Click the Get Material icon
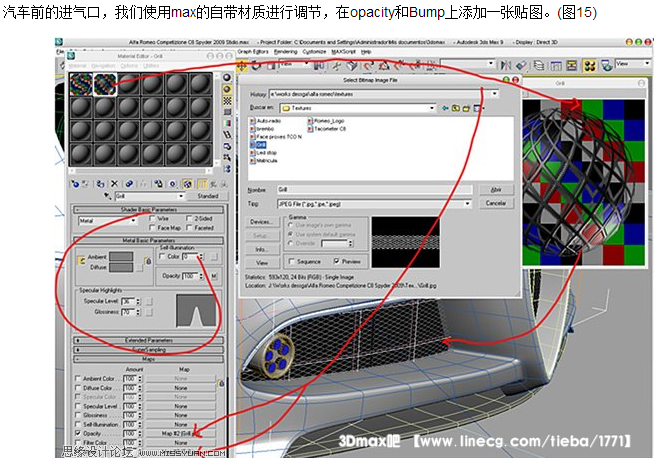This screenshot has width=660, height=458. click(75, 184)
